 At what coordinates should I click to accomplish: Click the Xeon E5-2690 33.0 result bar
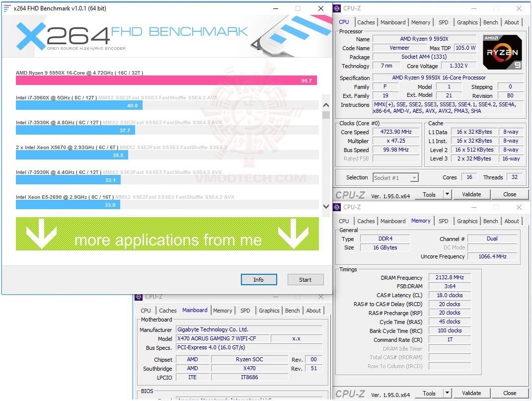[68, 205]
